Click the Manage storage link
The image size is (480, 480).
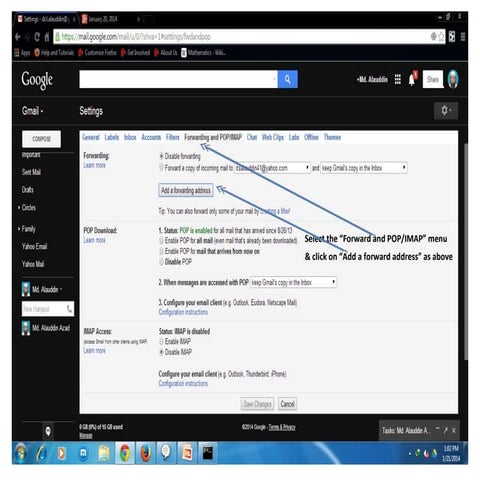pyautogui.click(x=86, y=435)
